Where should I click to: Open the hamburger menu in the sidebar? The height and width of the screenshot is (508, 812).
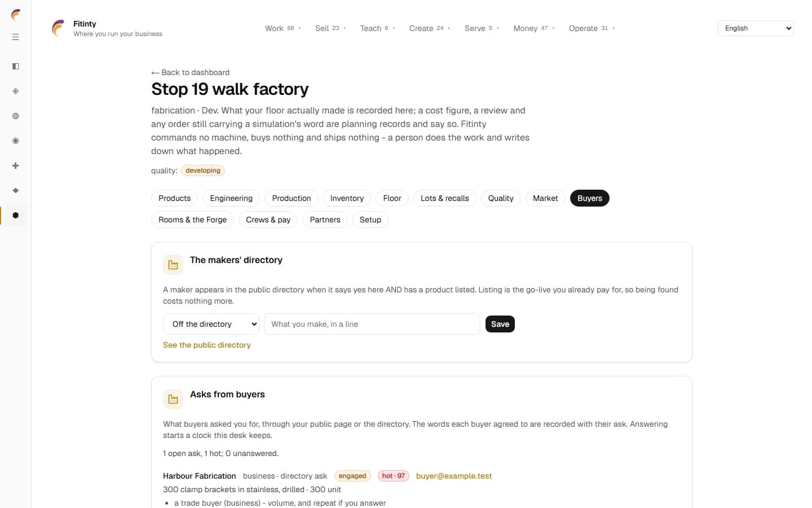click(16, 37)
